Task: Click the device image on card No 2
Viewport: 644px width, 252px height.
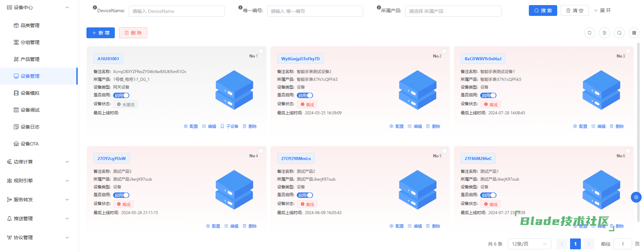Action: coord(417,90)
